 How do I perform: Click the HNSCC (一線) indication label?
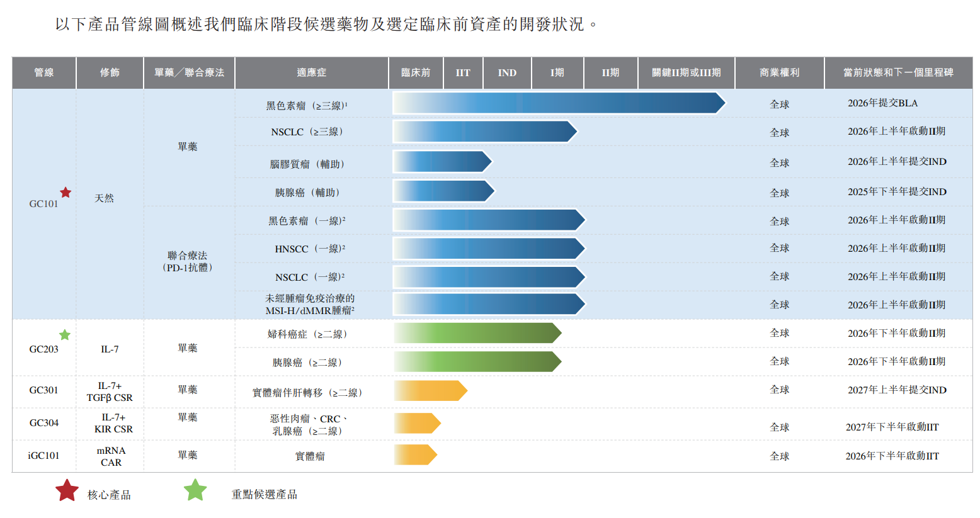pyautogui.click(x=310, y=249)
